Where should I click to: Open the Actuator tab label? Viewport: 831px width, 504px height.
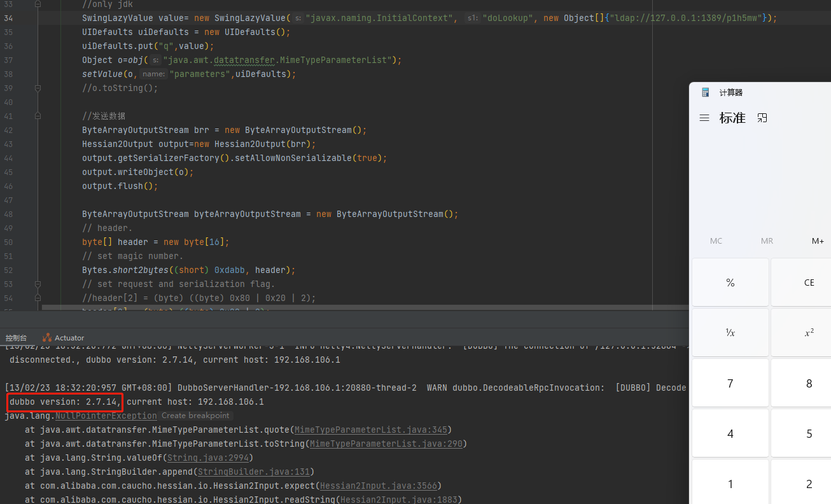click(x=69, y=338)
